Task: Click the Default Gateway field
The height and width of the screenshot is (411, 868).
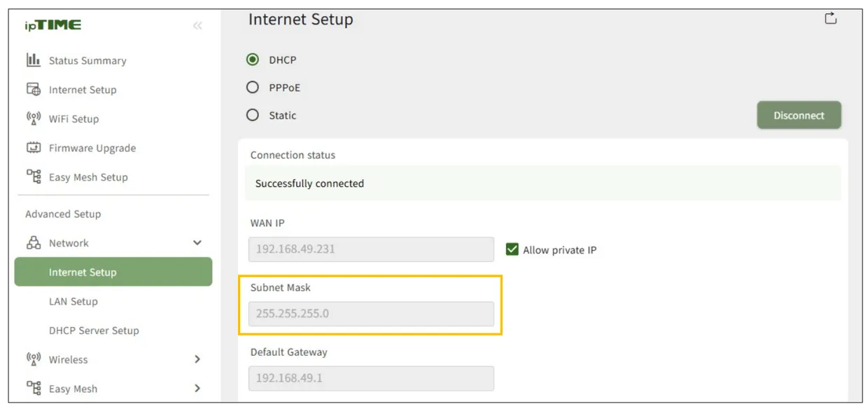Action: pyautogui.click(x=371, y=378)
